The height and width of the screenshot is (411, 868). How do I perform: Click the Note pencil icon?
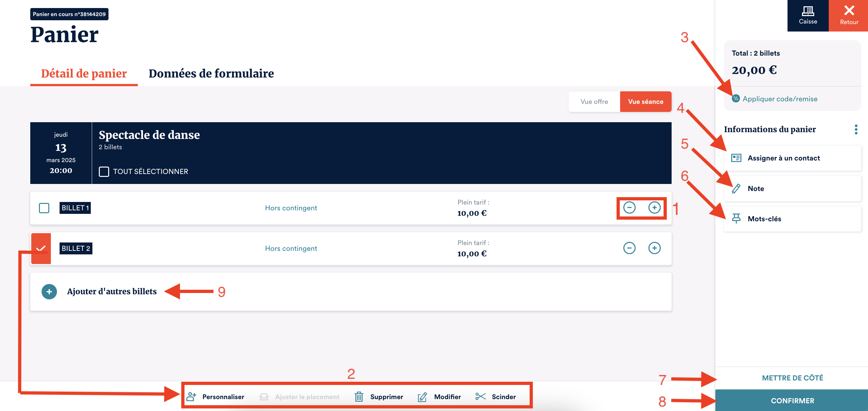pos(736,188)
